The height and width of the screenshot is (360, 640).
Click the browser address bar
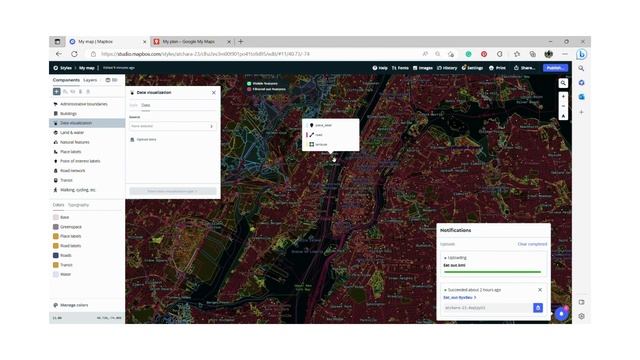pyautogui.click(x=253, y=54)
